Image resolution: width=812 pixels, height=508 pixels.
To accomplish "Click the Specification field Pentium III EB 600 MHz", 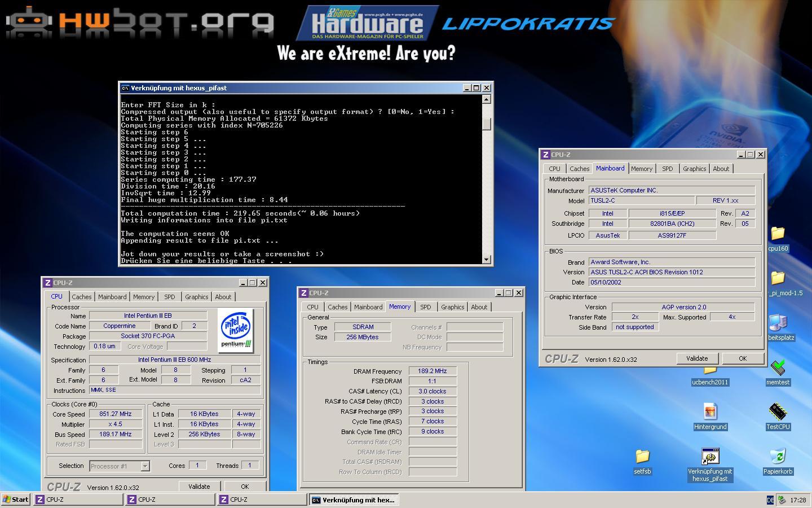I will pyautogui.click(x=175, y=360).
